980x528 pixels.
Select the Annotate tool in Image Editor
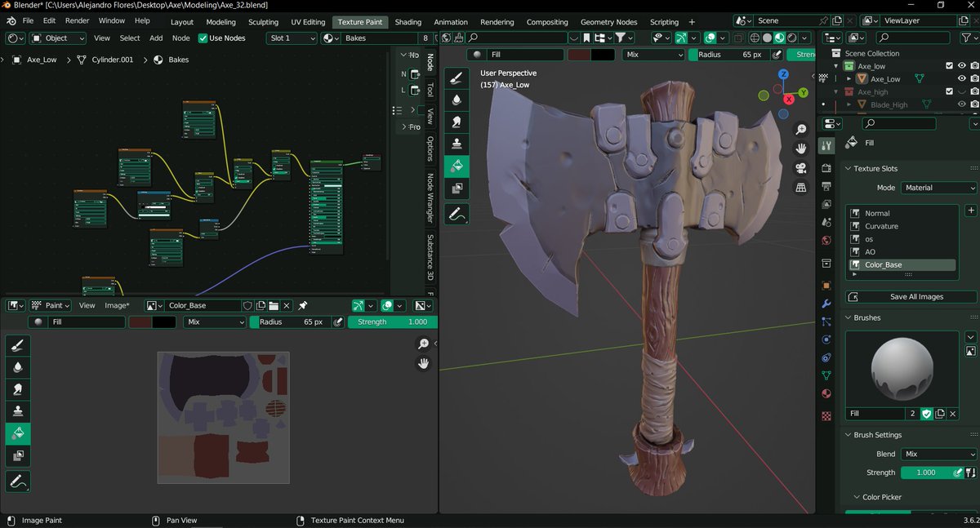(x=18, y=482)
